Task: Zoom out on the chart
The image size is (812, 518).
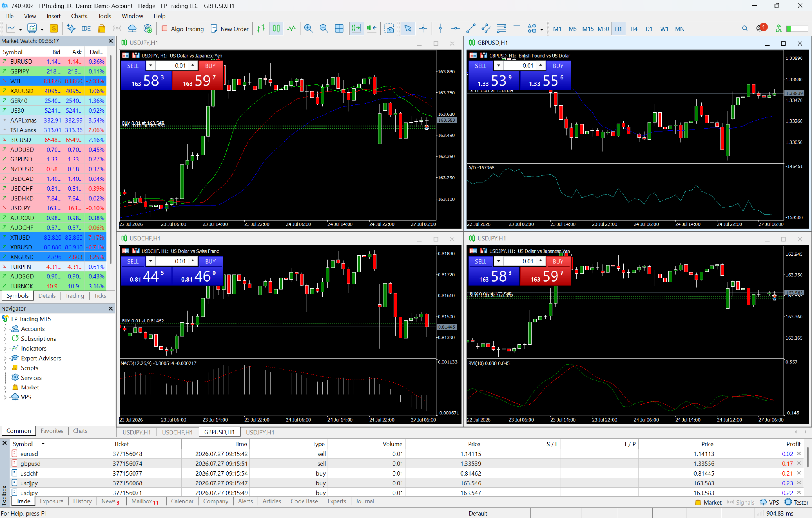Action: tap(324, 29)
